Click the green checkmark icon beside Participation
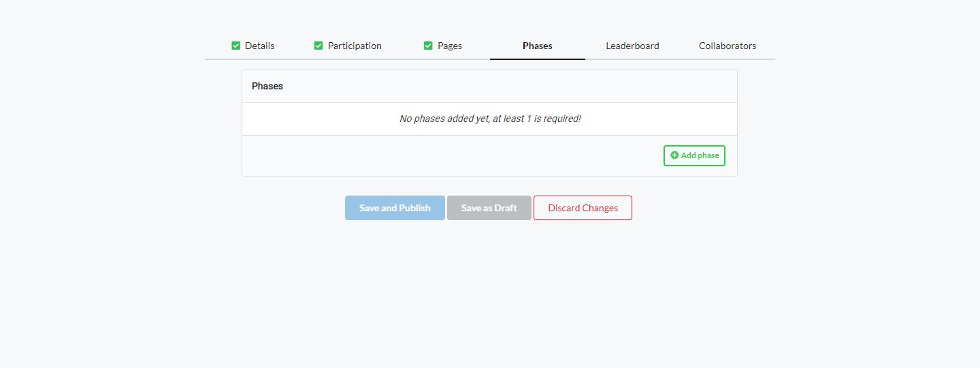980x368 pixels. (x=318, y=46)
